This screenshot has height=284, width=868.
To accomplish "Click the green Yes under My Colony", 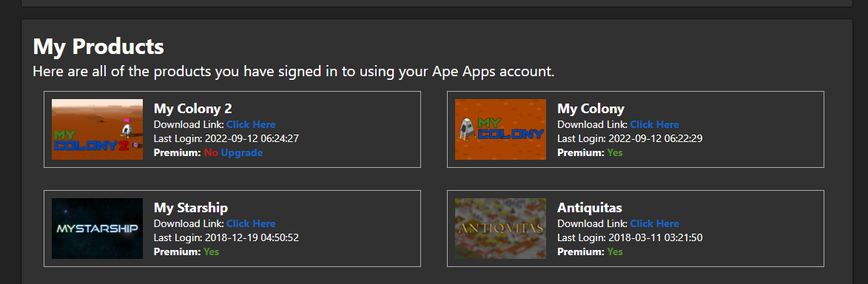I will coord(615,153).
